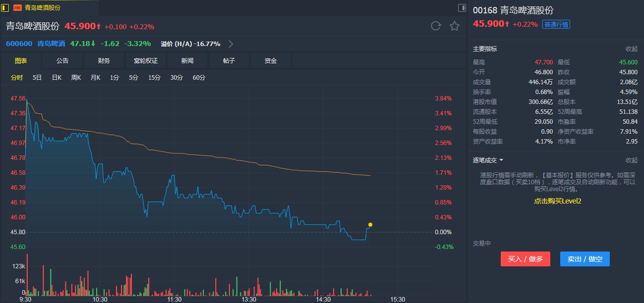The height and width of the screenshot is (303, 644).
Task: Collapse the 逐笔成交 section via 收起
Action: (631, 160)
